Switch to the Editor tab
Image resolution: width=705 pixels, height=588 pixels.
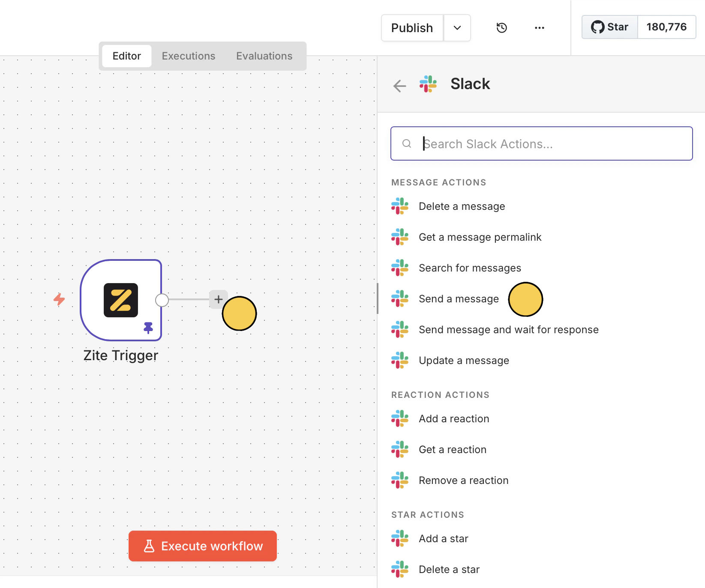(127, 56)
